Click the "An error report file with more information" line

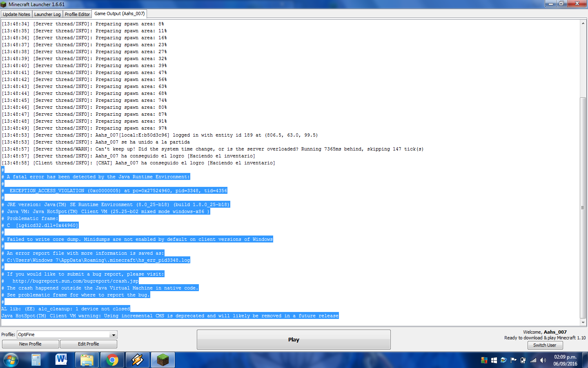(83, 254)
